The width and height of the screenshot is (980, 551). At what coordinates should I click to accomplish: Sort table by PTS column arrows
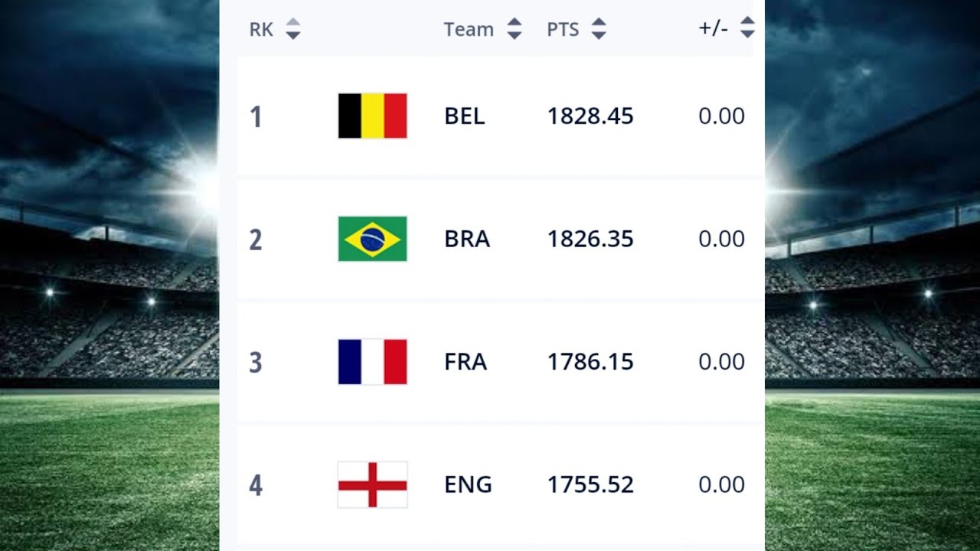pos(599,30)
